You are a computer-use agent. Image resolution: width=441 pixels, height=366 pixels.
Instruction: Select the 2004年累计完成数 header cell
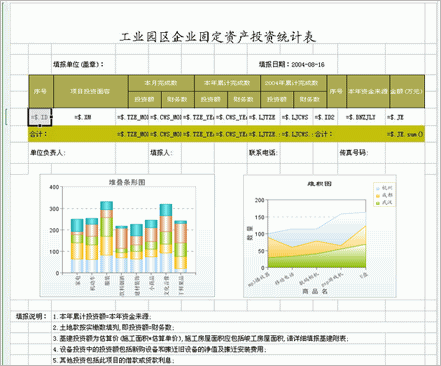point(293,83)
